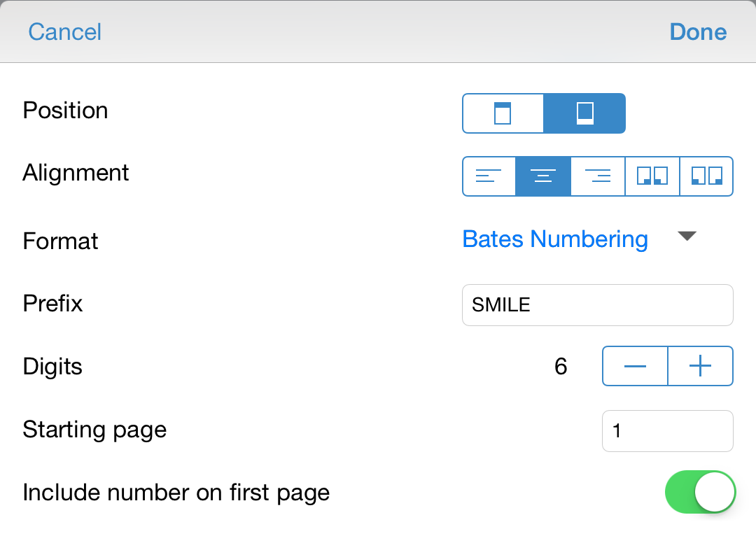This screenshot has height=543, width=756.
Task: Select inside-corners facing pages alignment icon
Action: (652, 176)
